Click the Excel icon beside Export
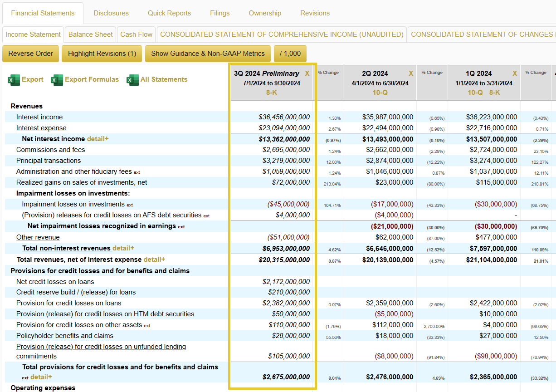The image size is (556, 392). coord(14,80)
